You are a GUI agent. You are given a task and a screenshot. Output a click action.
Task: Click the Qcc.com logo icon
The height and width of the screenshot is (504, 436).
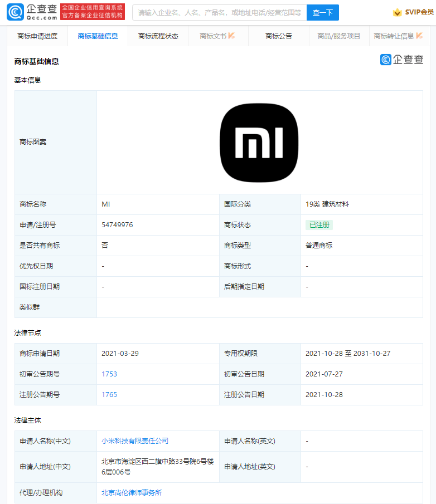coord(15,12)
